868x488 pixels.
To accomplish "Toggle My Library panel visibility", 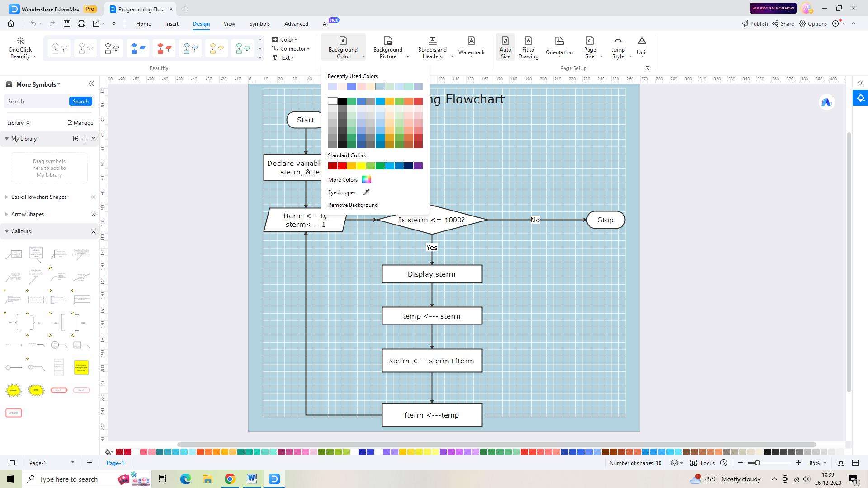I will pos(7,138).
